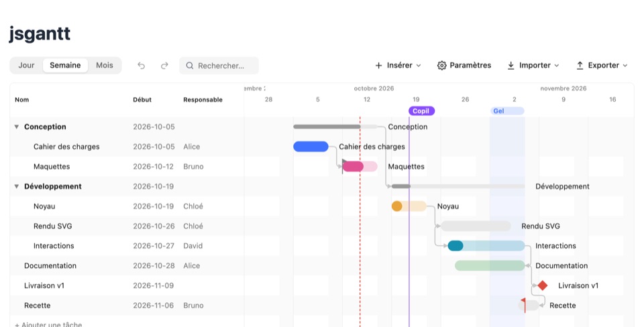Image resolution: width=644 pixels, height=327 pixels.
Task: Select Documentation row in task list
Action: (127, 265)
